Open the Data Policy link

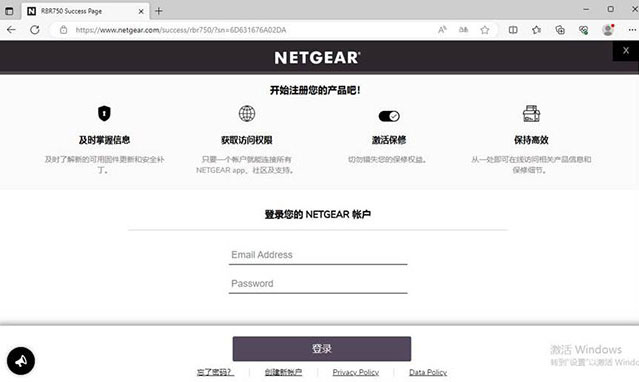pos(428,372)
